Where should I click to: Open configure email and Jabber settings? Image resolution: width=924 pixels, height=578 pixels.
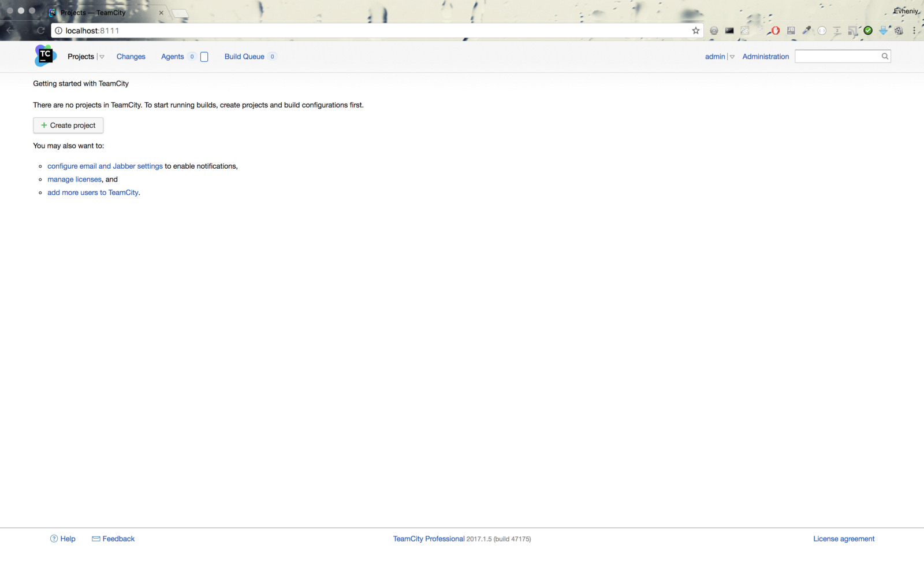point(105,166)
